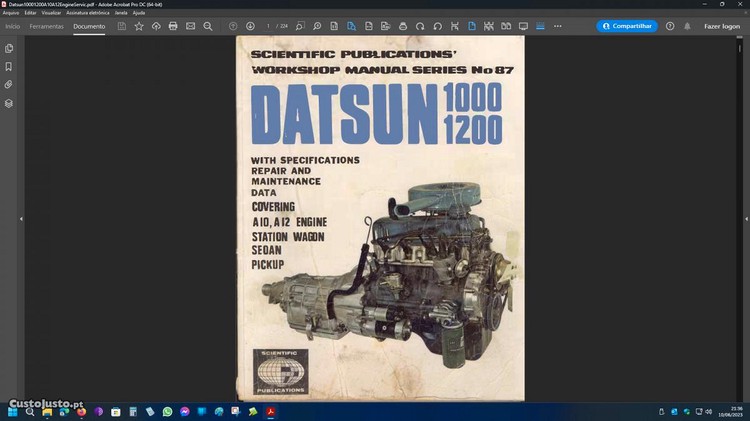Print the document using the printer icon
750x421 pixels.
click(173, 26)
